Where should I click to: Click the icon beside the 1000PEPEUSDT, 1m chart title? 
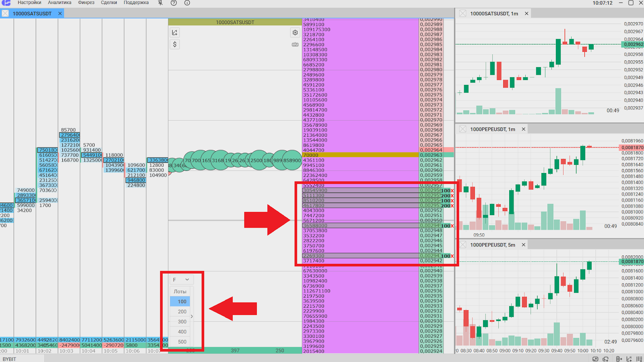point(463,129)
